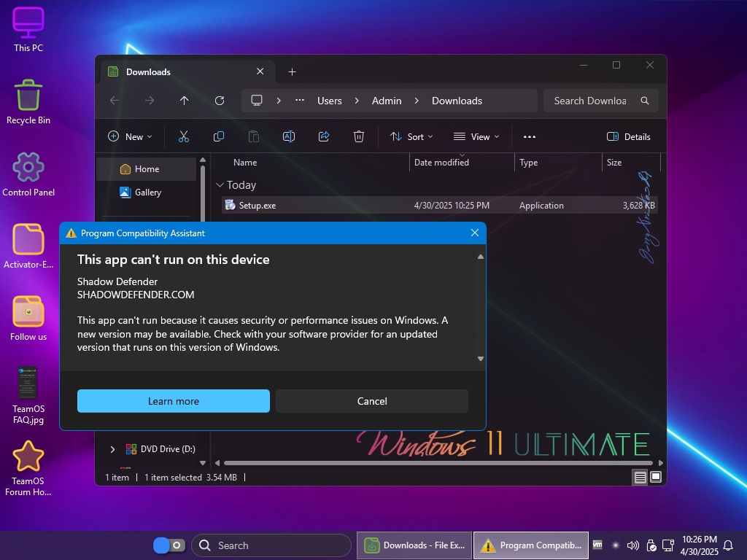Switch to large thumbnails view icon in status bar
Viewport: 747px width, 560px height.
pos(656,477)
